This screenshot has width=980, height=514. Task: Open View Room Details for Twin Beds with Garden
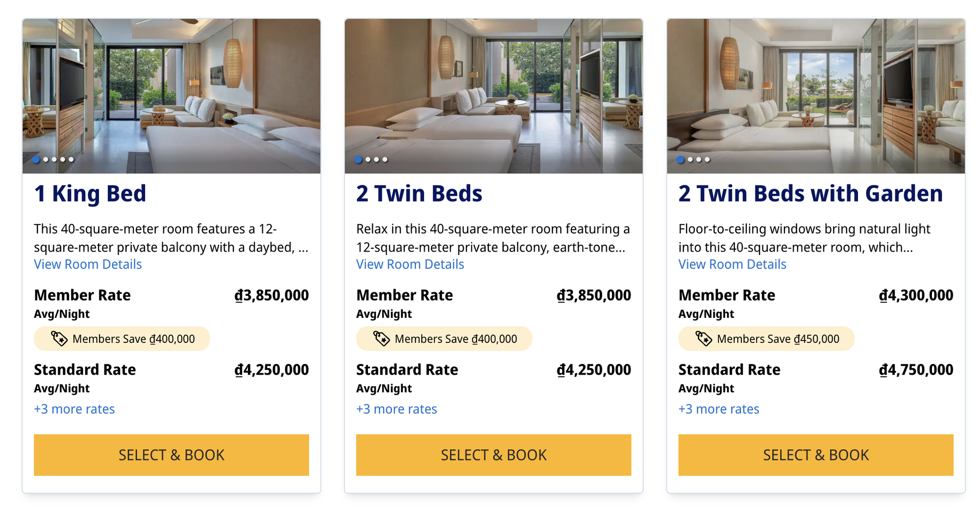[x=732, y=264]
